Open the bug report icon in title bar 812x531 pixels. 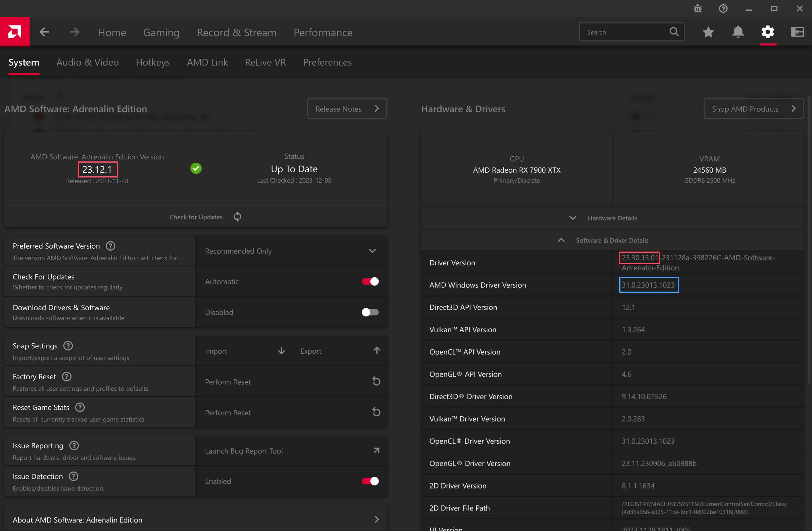(x=698, y=8)
